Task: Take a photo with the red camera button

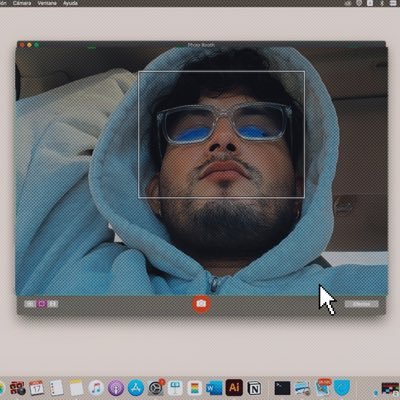Action: click(x=201, y=304)
